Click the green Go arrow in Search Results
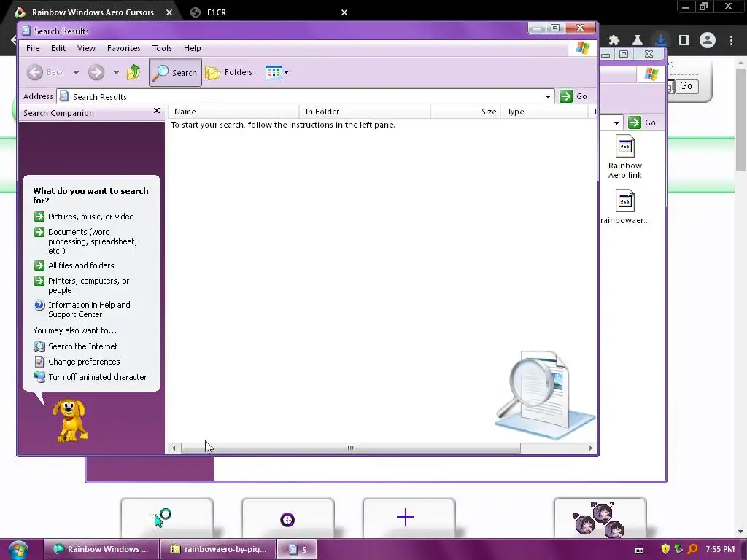 pos(566,96)
